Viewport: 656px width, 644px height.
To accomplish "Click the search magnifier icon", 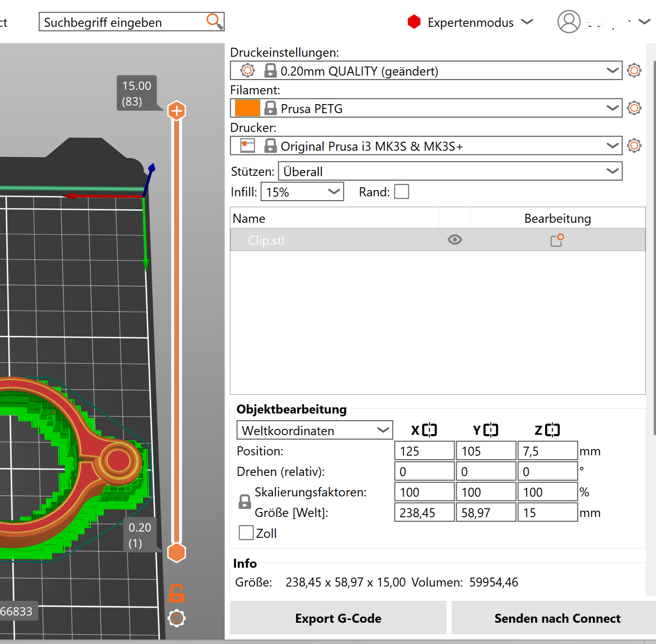I will pos(214,21).
